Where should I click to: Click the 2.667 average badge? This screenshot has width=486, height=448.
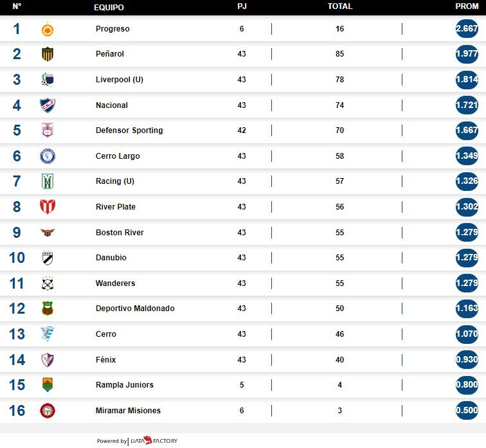(x=467, y=29)
